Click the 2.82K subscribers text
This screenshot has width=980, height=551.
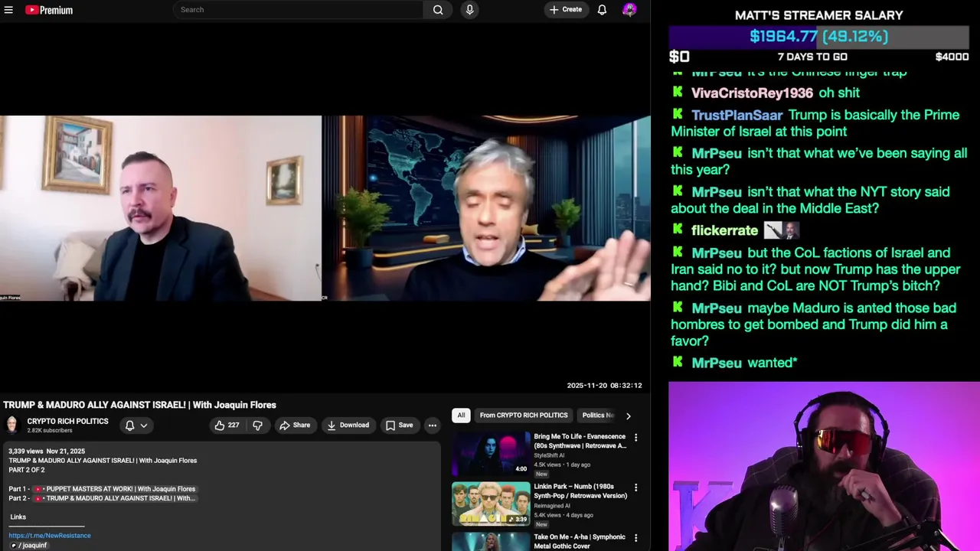pos(50,431)
